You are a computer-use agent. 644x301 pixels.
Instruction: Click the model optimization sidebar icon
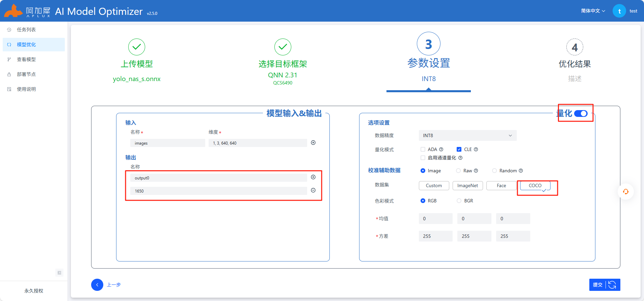click(9, 45)
